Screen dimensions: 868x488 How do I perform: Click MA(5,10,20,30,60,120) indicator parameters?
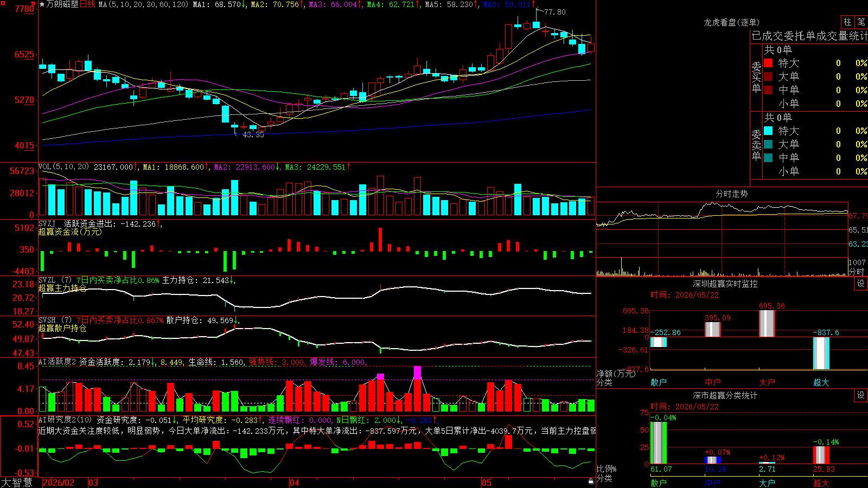[x=143, y=4]
